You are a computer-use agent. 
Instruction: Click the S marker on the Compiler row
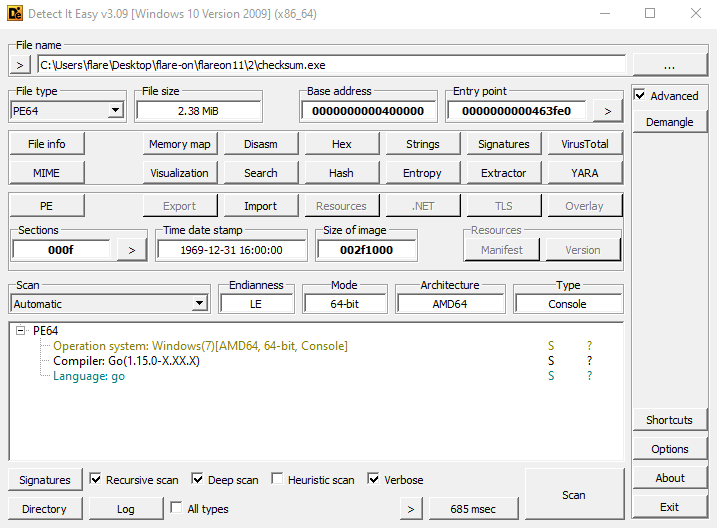click(x=550, y=361)
